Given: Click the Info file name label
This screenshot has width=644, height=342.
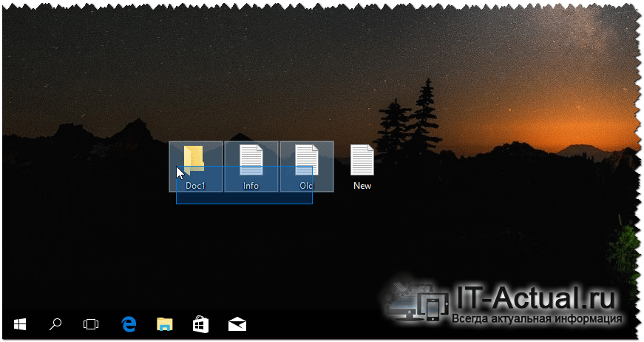Looking at the screenshot, I should 251,186.
